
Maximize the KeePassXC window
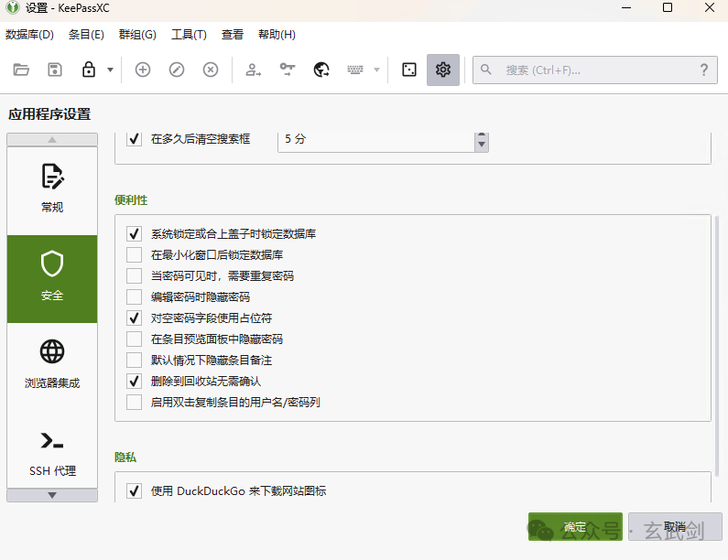click(x=668, y=7)
